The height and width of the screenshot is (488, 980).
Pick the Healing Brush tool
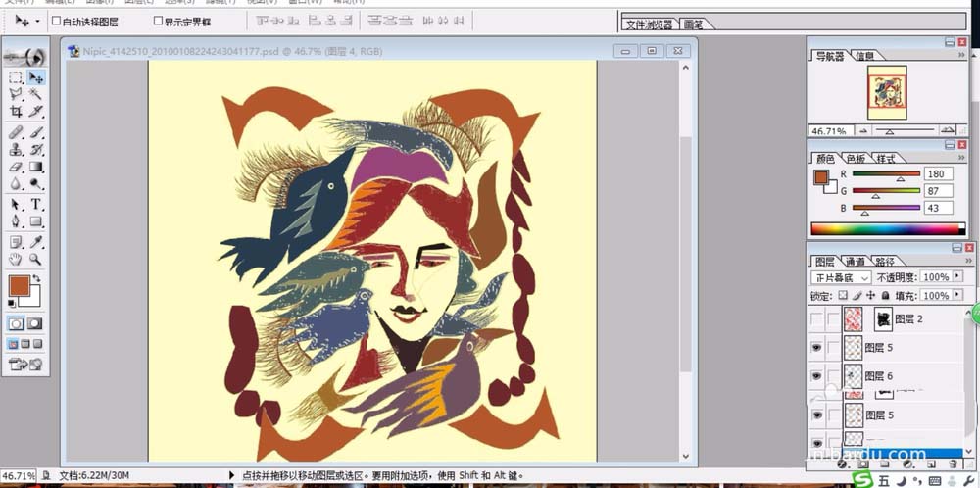pos(16,132)
